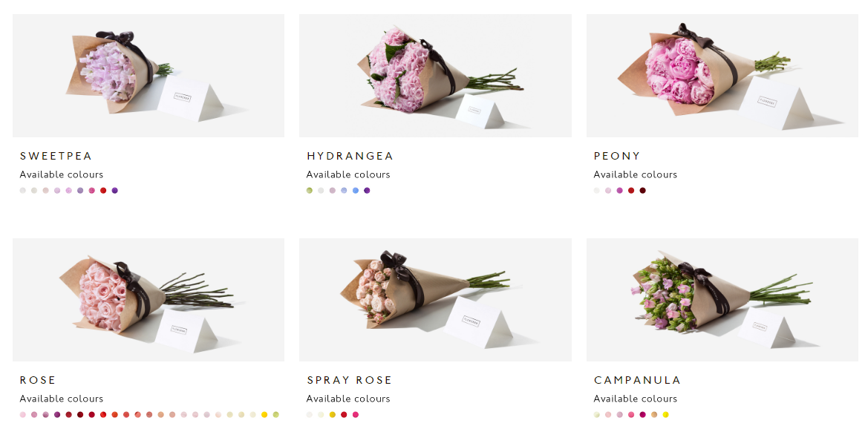Select the yellow Campanula colour swatch
This screenshot has height=432, width=868.
pos(666,414)
